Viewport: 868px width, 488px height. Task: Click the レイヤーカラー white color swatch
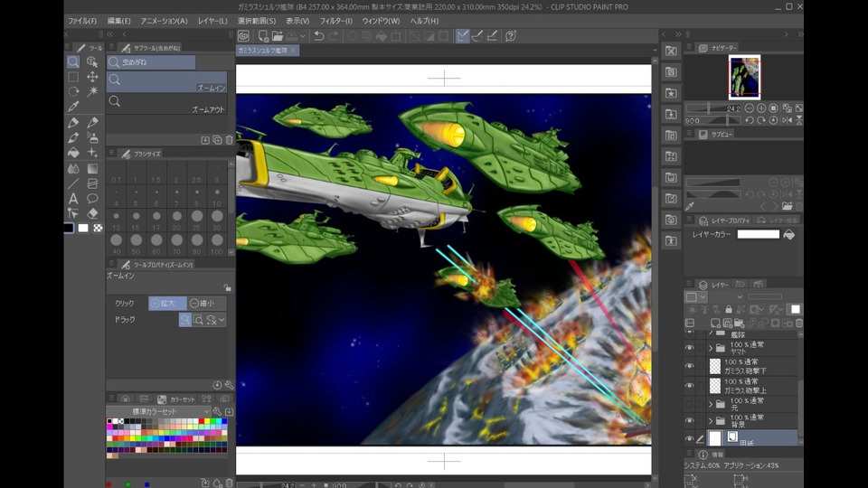759,235
